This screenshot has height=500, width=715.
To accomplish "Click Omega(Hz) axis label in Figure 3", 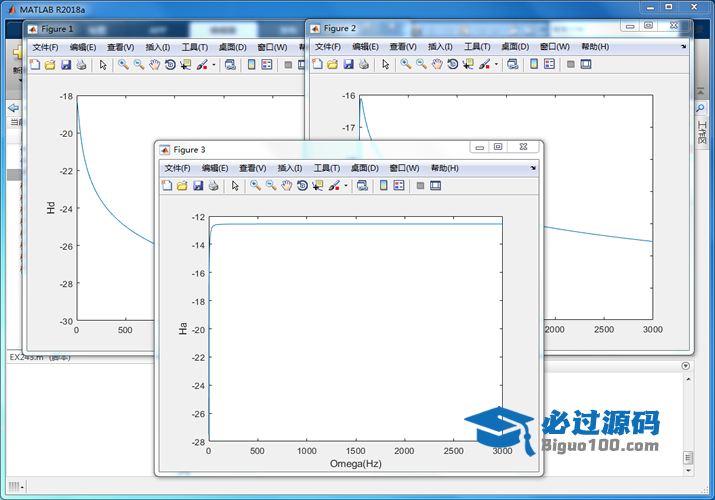I will point(356,464).
